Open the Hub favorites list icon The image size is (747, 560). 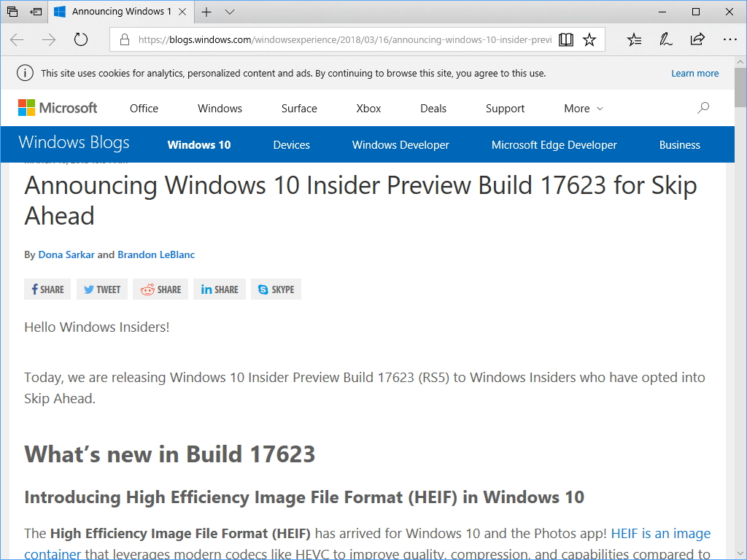tap(633, 39)
